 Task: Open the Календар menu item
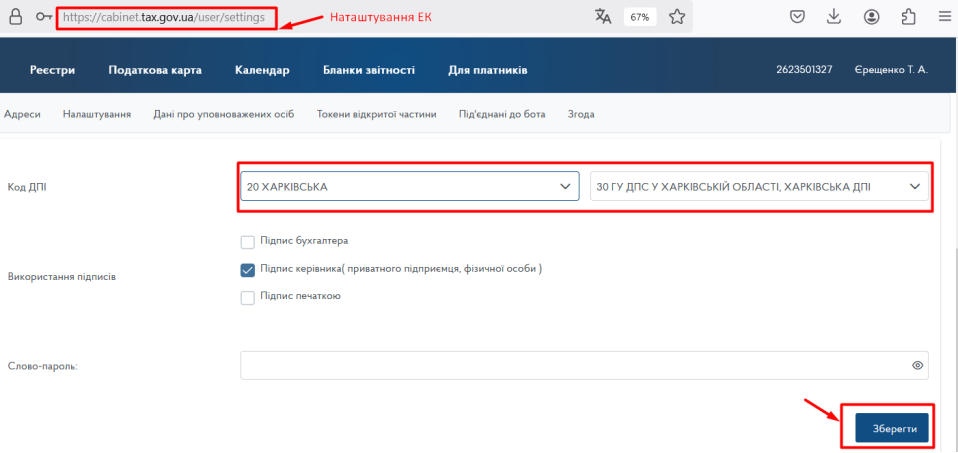[x=262, y=70]
